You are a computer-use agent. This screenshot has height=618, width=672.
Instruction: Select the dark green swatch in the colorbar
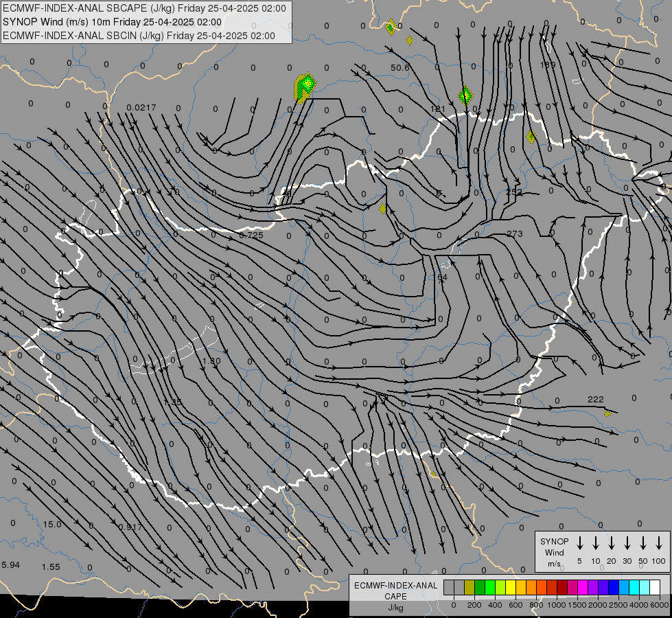(x=480, y=588)
